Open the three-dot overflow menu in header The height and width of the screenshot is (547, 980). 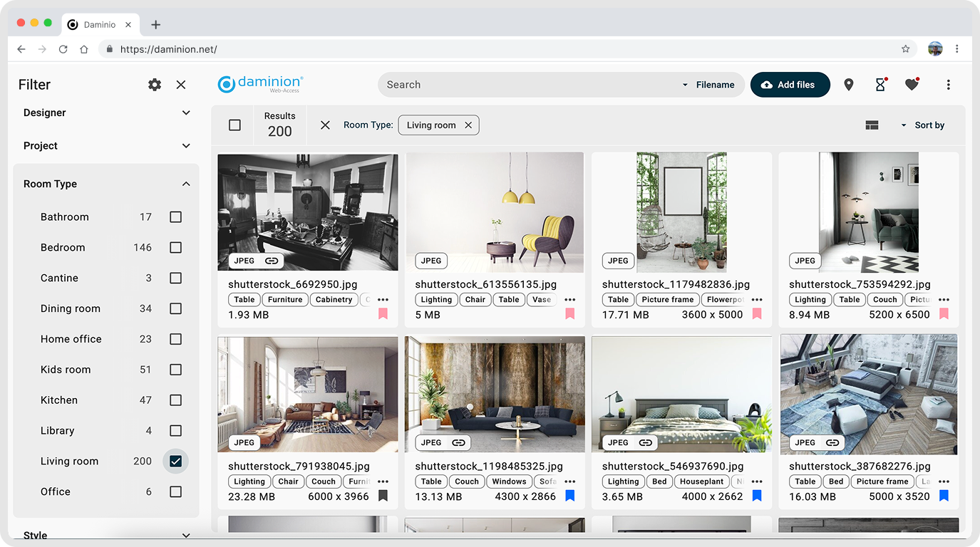(x=949, y=84)
